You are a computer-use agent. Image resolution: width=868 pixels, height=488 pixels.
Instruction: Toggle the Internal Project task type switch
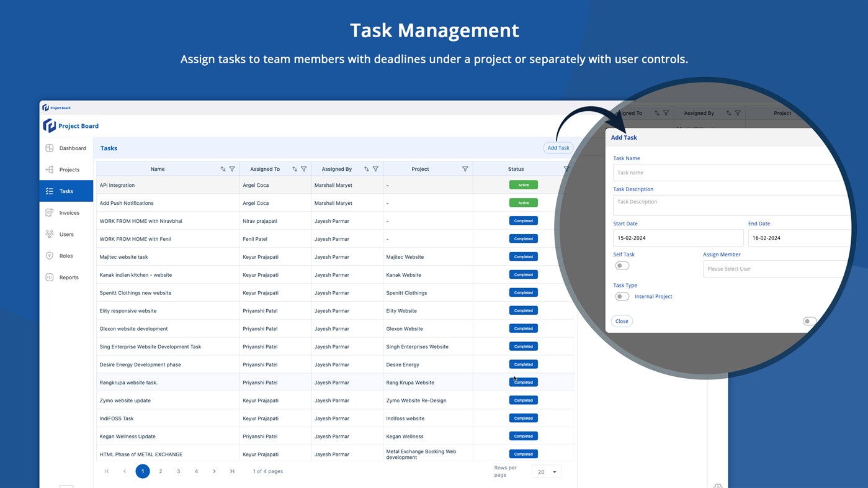point(622,297)
